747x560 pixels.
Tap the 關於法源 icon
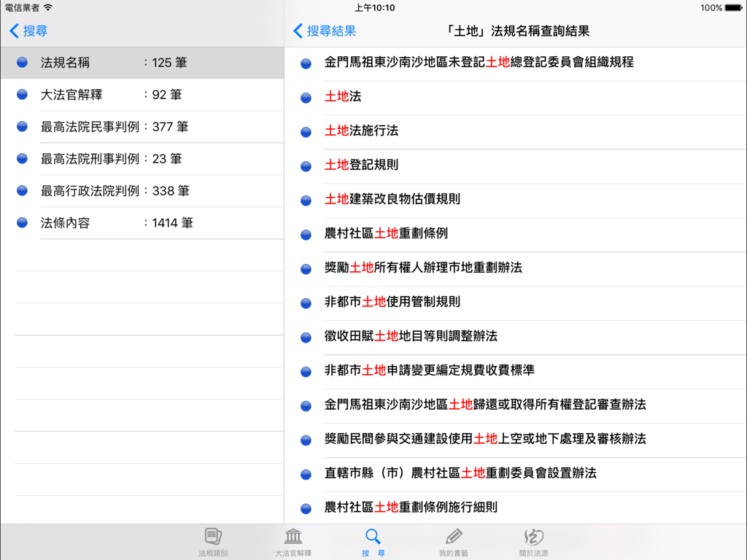[533, 535]
